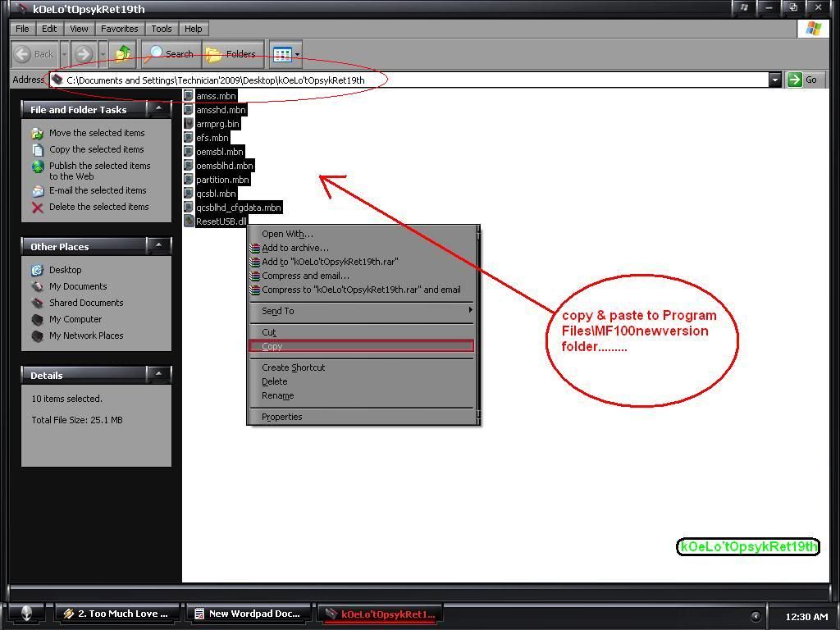Viewport: 840px width, 630px height.
Task: Select efs.mbn file icon
Action: click(189, 138)
